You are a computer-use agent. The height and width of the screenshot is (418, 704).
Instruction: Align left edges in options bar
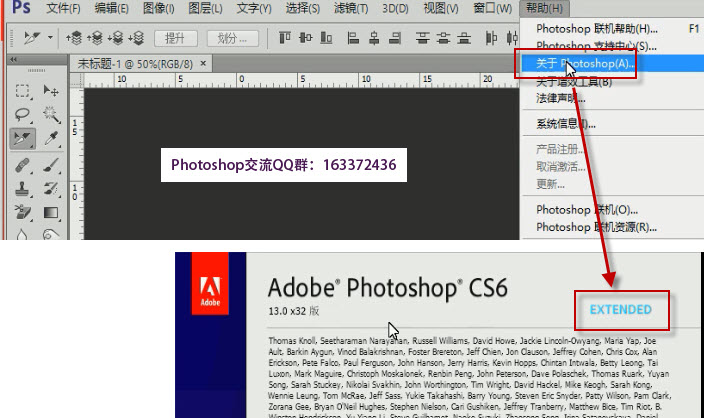(353, 38)
